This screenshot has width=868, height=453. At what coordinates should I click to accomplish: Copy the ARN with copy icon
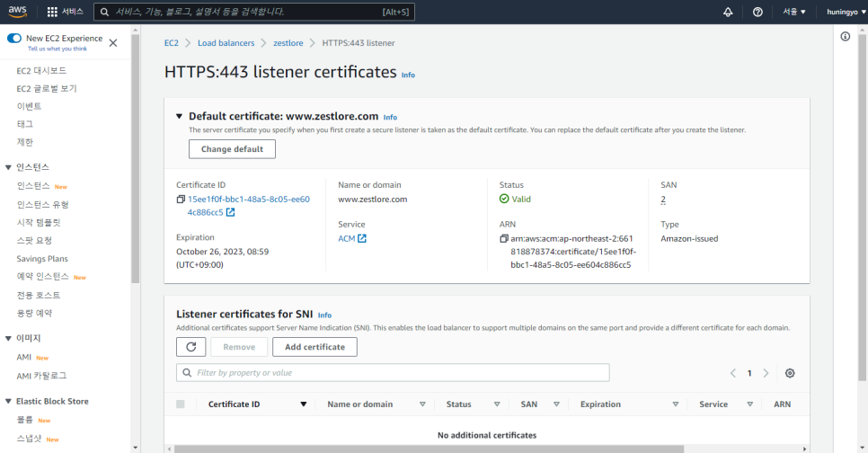coord(504,239)
